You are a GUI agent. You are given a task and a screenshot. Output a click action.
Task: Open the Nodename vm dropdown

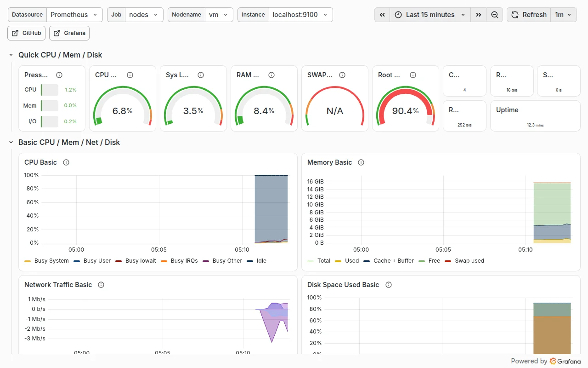219,15
